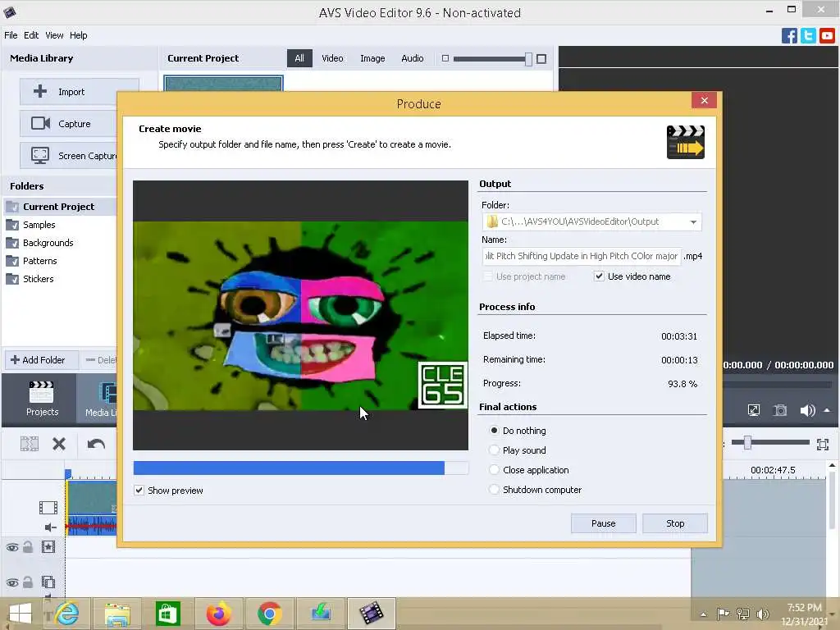This screenshot has height=630, width=840.
Task: Click the delete X icon in timeline toolbar
Action: [x=59, y=444]
